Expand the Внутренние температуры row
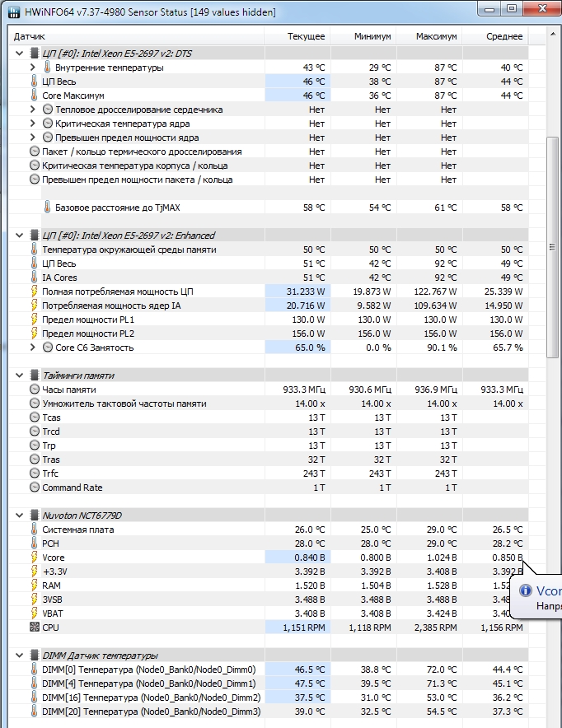The image size is (562, 728). click(x=32, y=68)
